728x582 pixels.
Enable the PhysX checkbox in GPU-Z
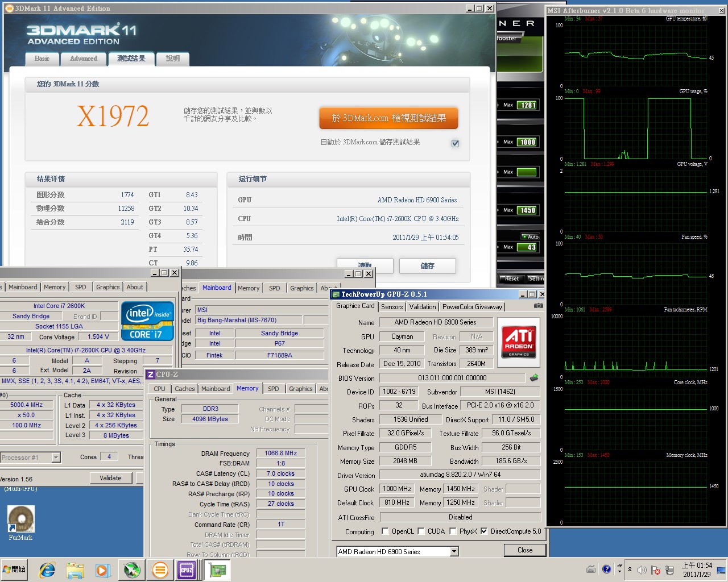coord(453,531)
